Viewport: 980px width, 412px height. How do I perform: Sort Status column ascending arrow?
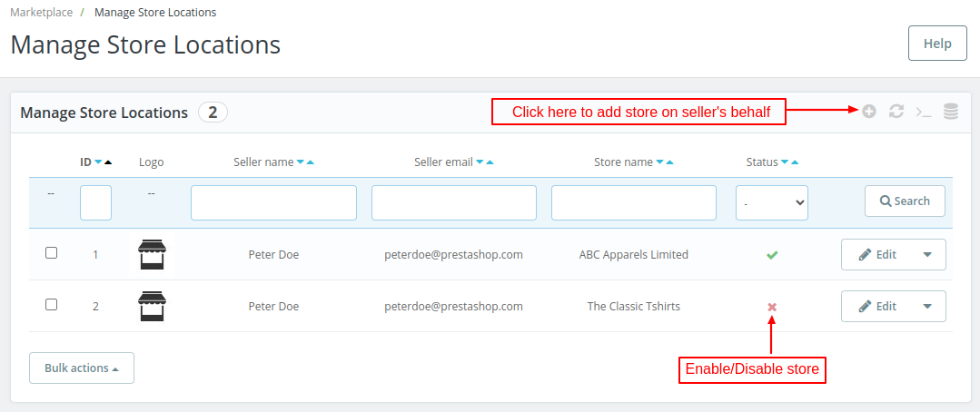pos(795,162)
